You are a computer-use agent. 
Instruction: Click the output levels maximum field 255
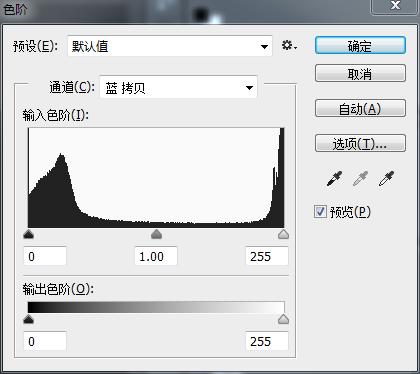point(267,341)
